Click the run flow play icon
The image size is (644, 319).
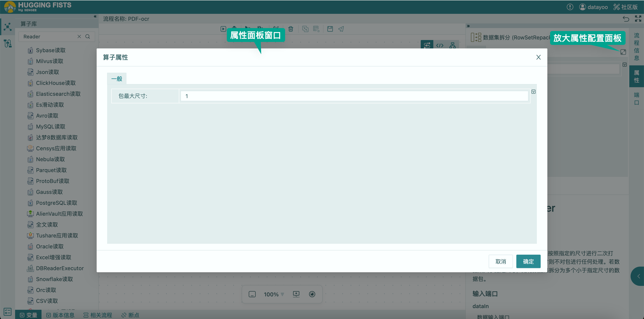tap(223, 29)
